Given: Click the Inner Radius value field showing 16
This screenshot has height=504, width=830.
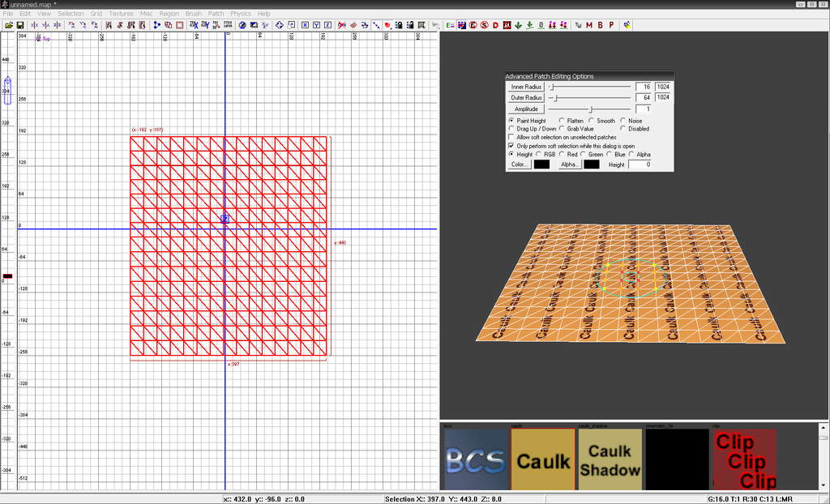Looking at the screenshot, I should pos(643,87).
